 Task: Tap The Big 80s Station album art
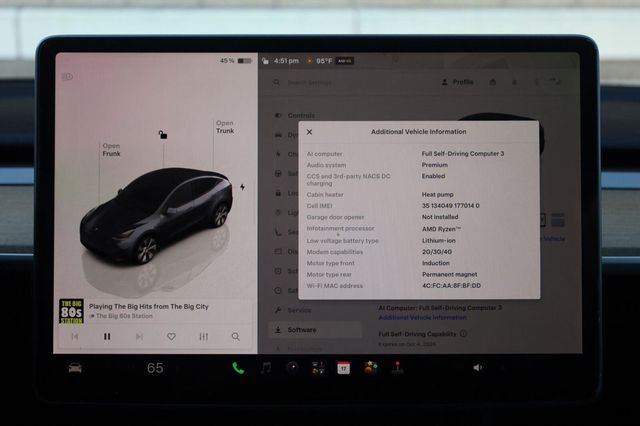click(x=71, y=311)
